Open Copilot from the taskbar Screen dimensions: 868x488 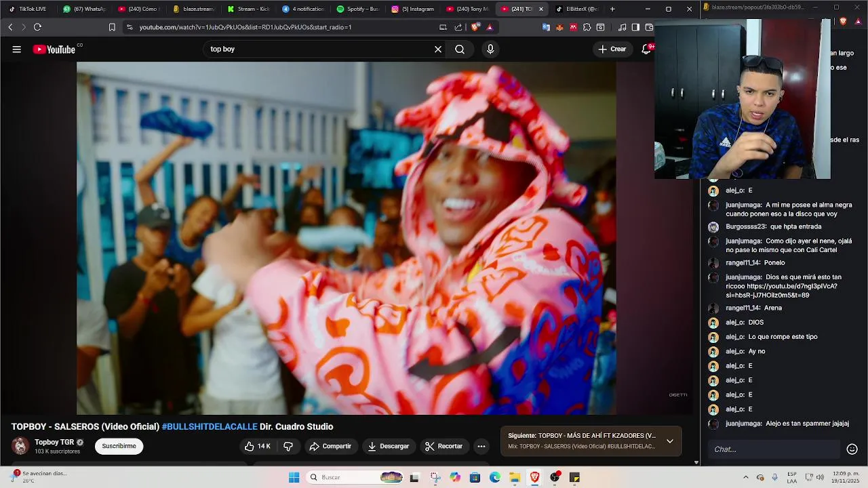click(x=455, y=477)
